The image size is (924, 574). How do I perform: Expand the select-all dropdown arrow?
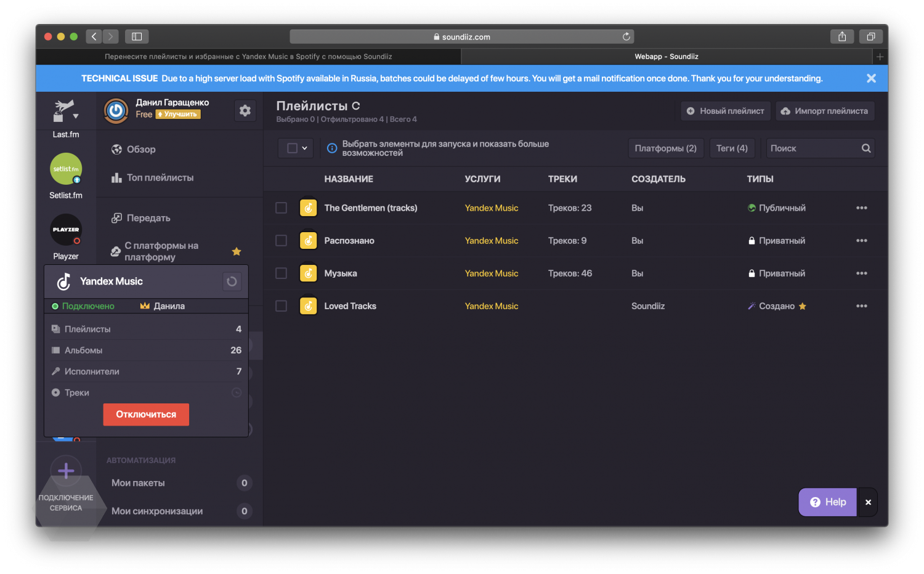[x=305, y=148]
